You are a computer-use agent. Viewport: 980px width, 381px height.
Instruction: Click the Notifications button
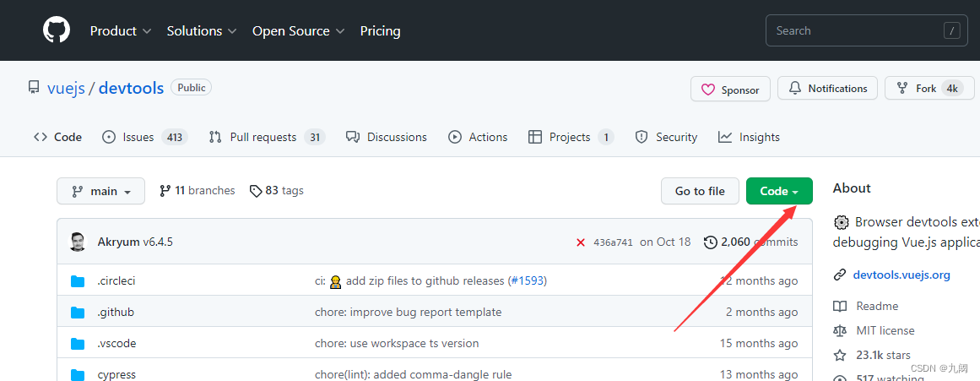coord(827,88)
